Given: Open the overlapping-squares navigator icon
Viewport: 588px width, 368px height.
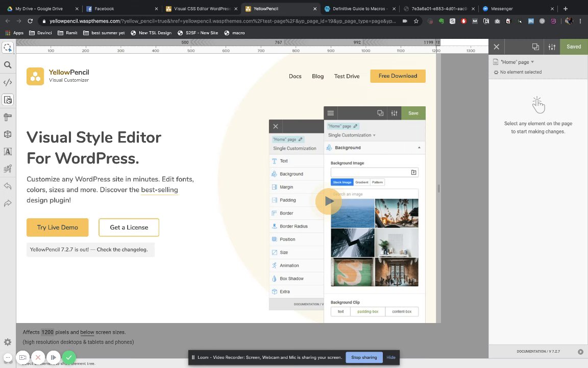Looking at the screenshot, I should click(x=535, y=47).
